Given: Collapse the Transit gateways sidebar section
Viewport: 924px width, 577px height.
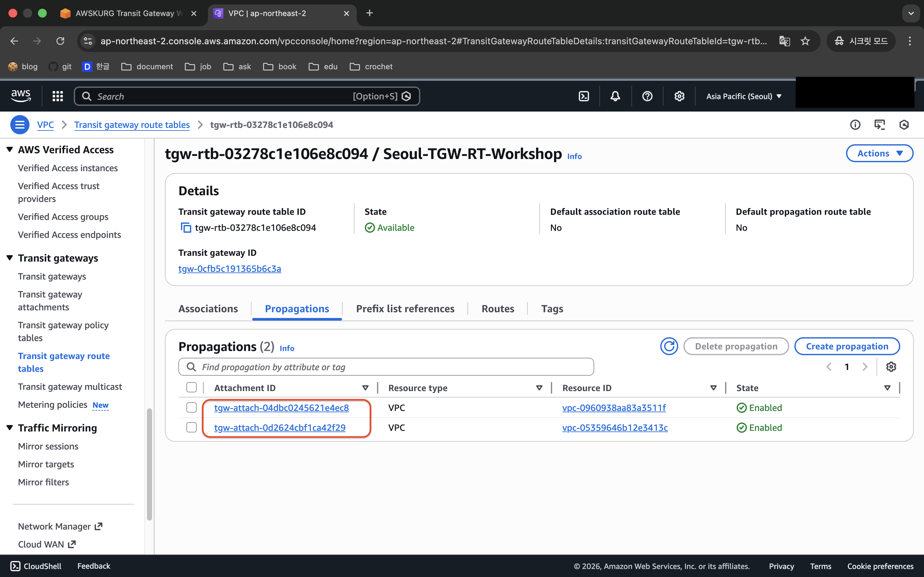Looking at the screenshot, I should [10, 258].
